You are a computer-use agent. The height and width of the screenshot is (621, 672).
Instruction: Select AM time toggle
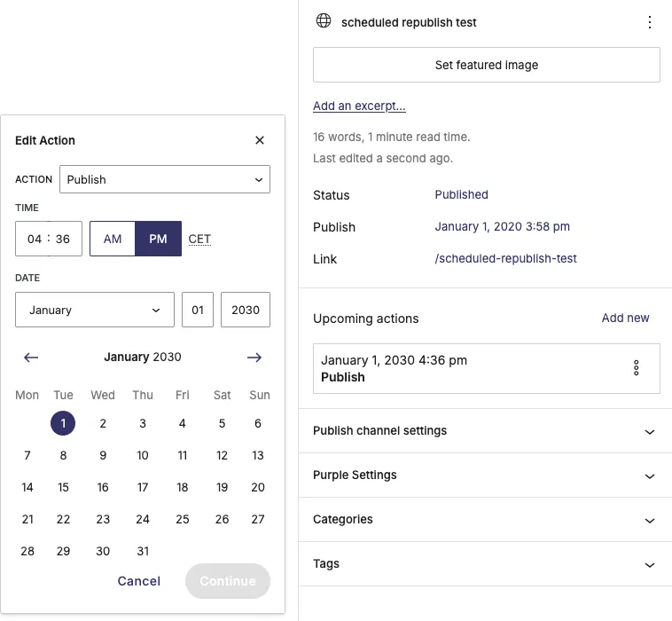pyautogui.click(x=113, y=239)
